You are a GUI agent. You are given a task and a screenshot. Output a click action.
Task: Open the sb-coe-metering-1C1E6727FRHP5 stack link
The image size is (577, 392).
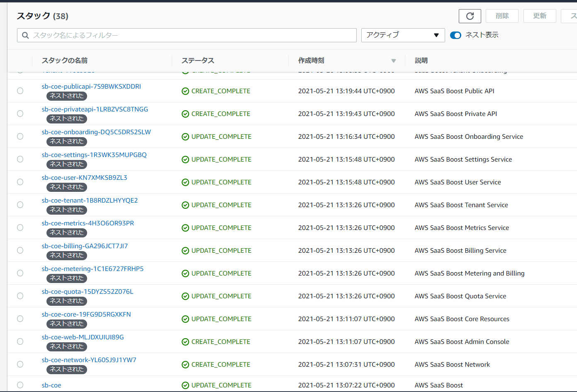coord(93,269)
